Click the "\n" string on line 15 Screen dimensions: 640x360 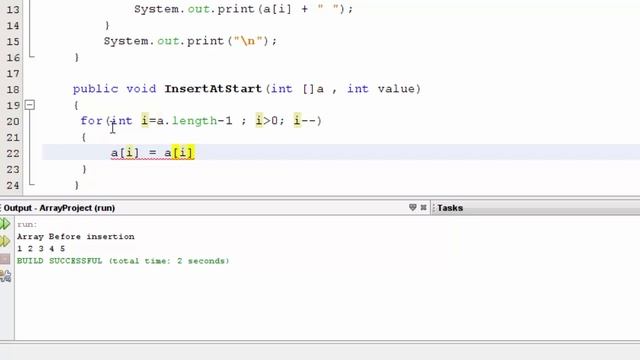click(x=248, y=41)
